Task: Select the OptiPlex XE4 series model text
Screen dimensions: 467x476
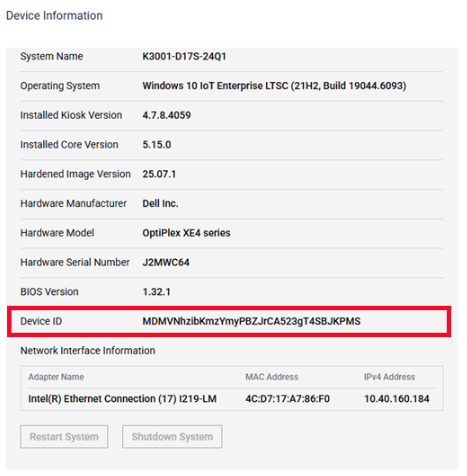Action: coord(186,233)
